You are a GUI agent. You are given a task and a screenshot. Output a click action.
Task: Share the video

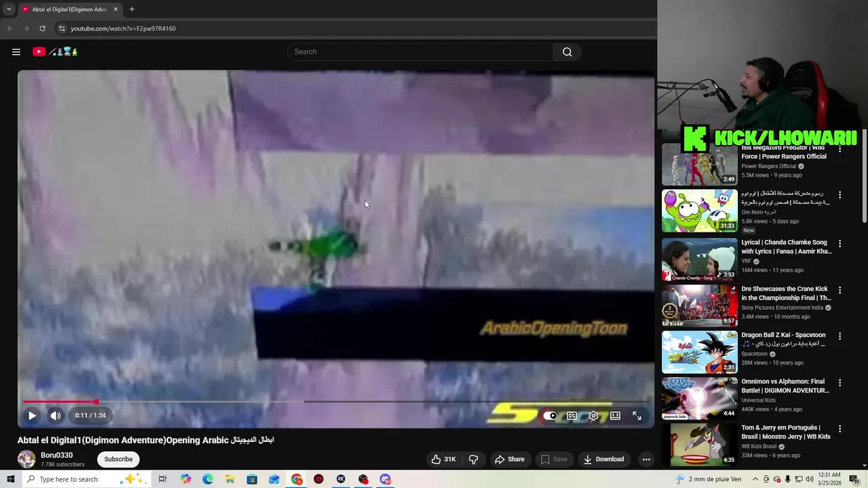(x=509, y=459)
